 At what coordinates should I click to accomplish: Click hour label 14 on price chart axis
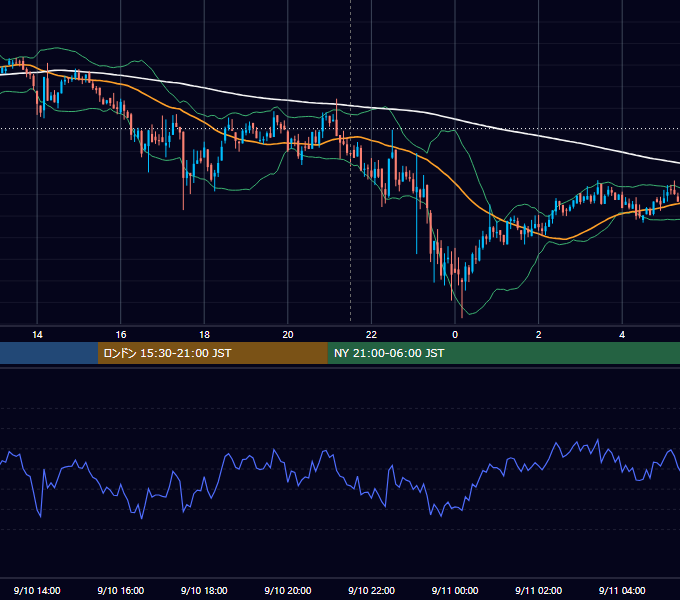tap(37, 335)
